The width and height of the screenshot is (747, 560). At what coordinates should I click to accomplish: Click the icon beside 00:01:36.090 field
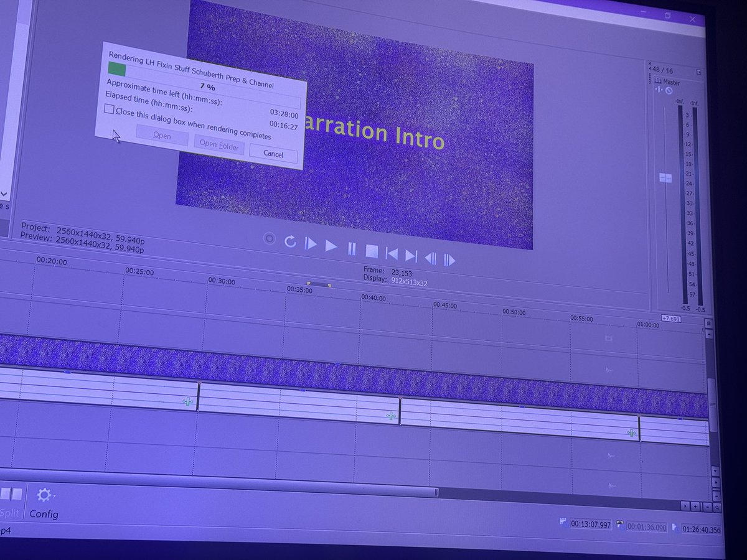tap(619, 525)
